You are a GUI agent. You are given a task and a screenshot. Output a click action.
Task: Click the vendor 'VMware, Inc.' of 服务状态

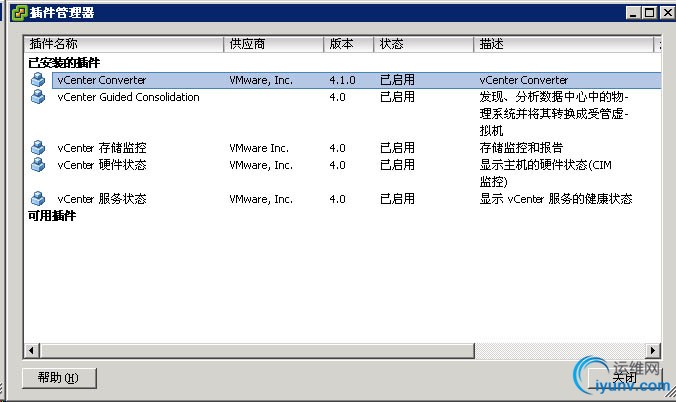(x=261, y=199)
